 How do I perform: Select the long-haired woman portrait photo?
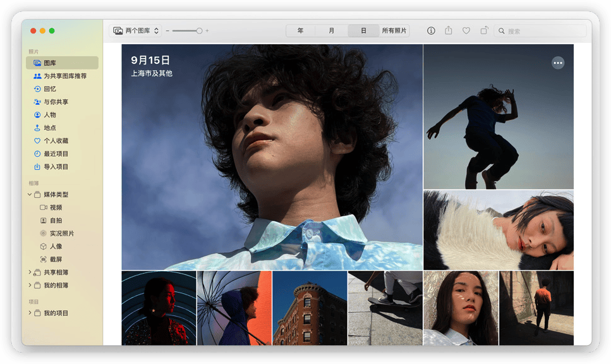[x=461, y=308]
